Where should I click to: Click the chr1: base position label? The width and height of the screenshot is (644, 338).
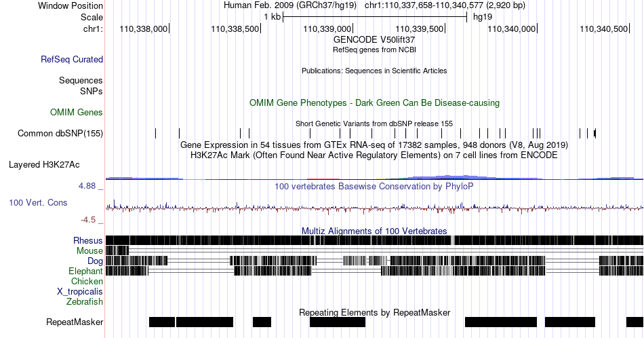(x=93, y=29)
